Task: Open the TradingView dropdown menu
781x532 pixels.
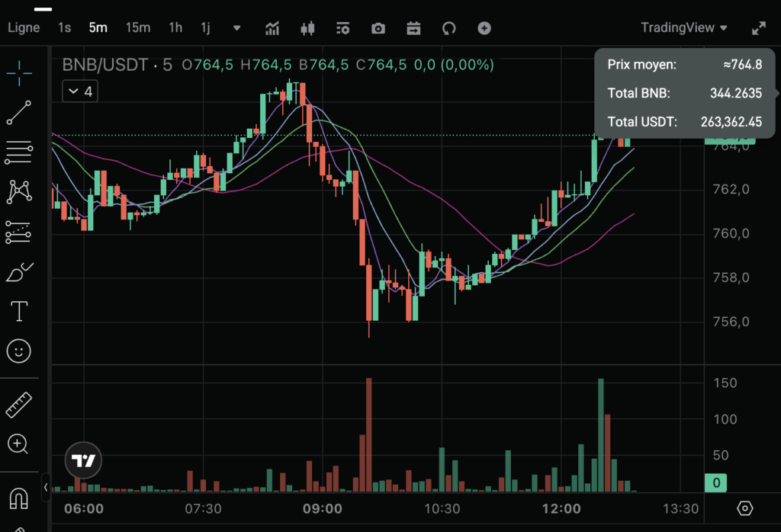Action: tap(683, 27)
